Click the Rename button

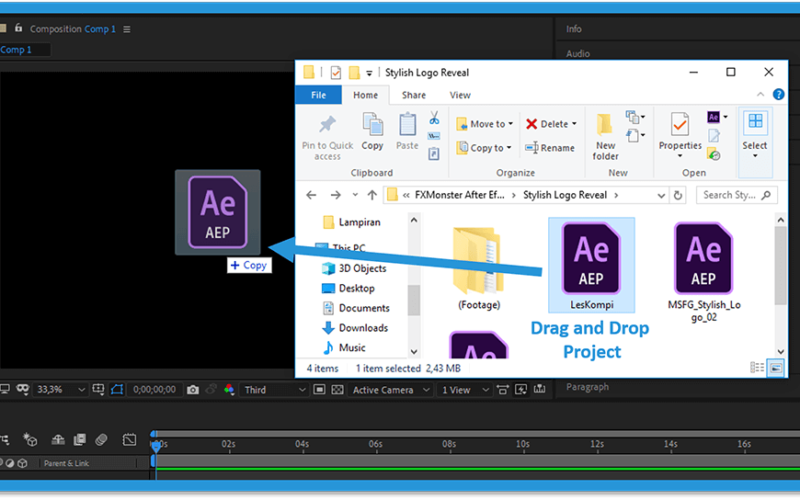click(x=550, y=148)
